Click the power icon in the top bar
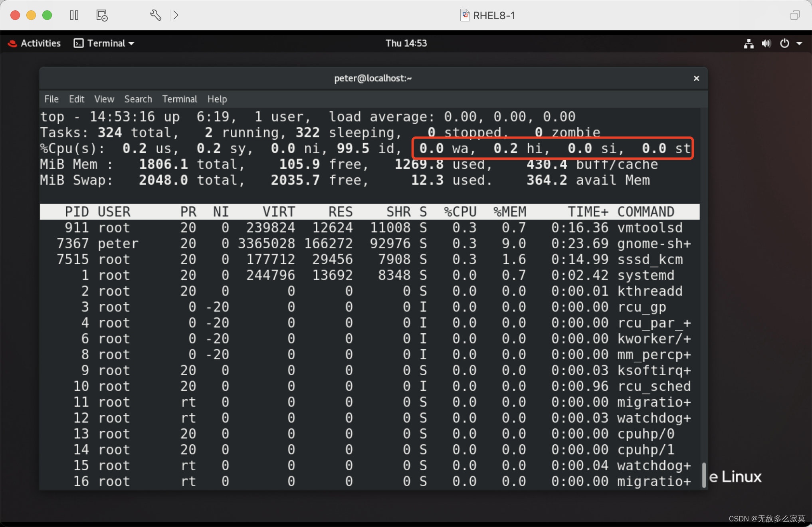The height and width of the screenshot is (527, 812). coord(784,44)
